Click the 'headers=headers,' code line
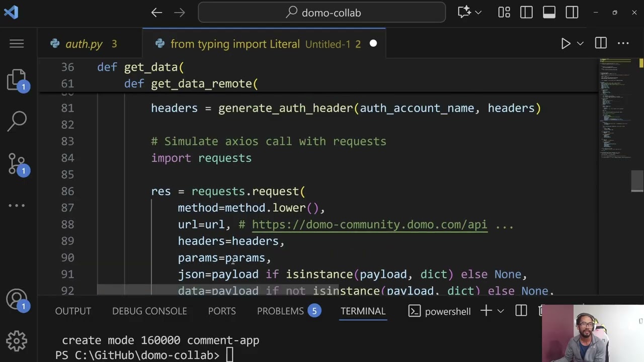The width and height of the screenshot is (644, 362). pos(231,241)
